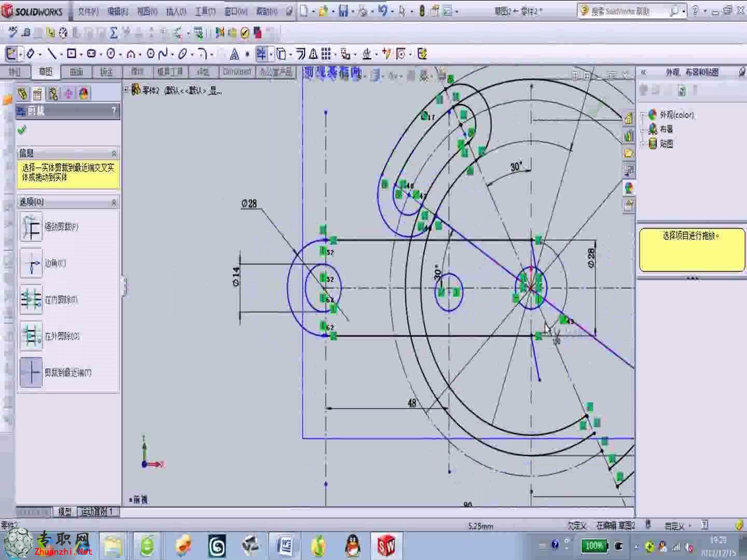The height and width of the screenshot is (560, 747).
Task: Open the File Explorer task pane folder icon
Action: pos(629,153)
